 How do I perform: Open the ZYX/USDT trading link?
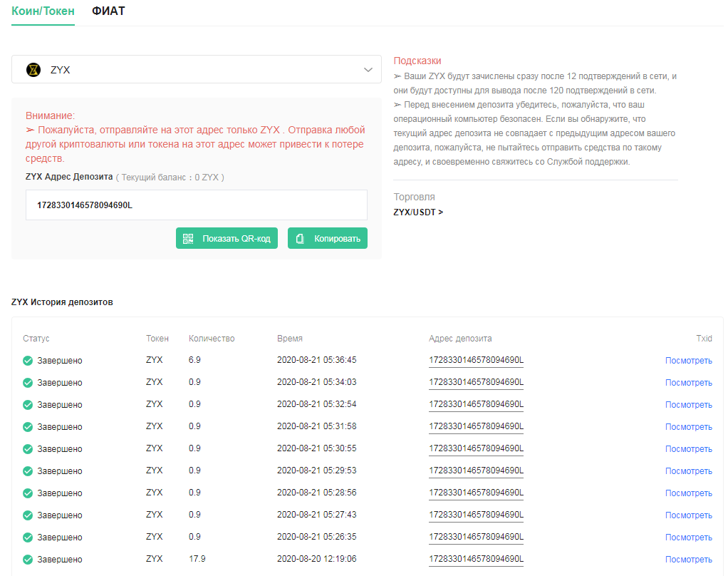[418, 212]
